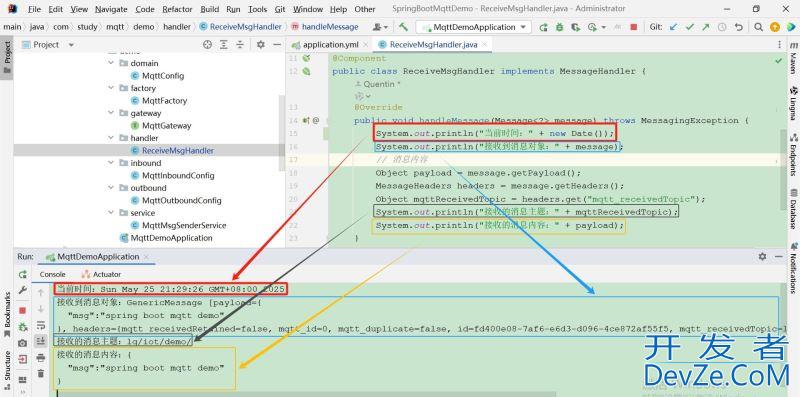Collapse the inbound folder
The width and height of the screenshot is (800, 397).
pyautogui.click(x=111, y=163)
